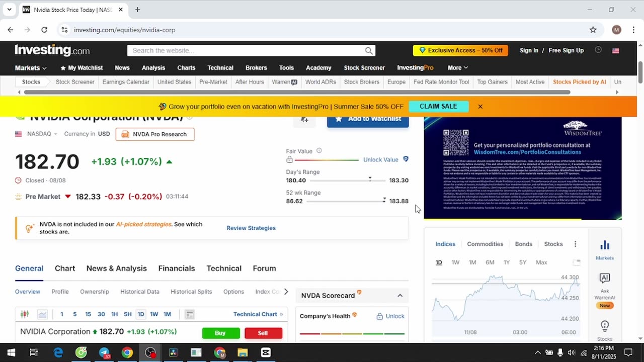
Task: Open the indices widget three-dot menu
Action: pyautogui.click(x=575, y=244)
